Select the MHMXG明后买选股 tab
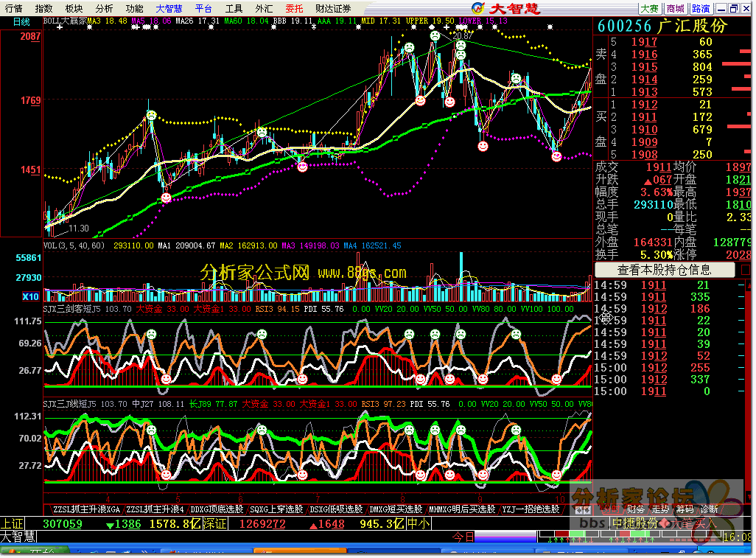The height and width of the screenshot is (558, 756). point(462,509)
